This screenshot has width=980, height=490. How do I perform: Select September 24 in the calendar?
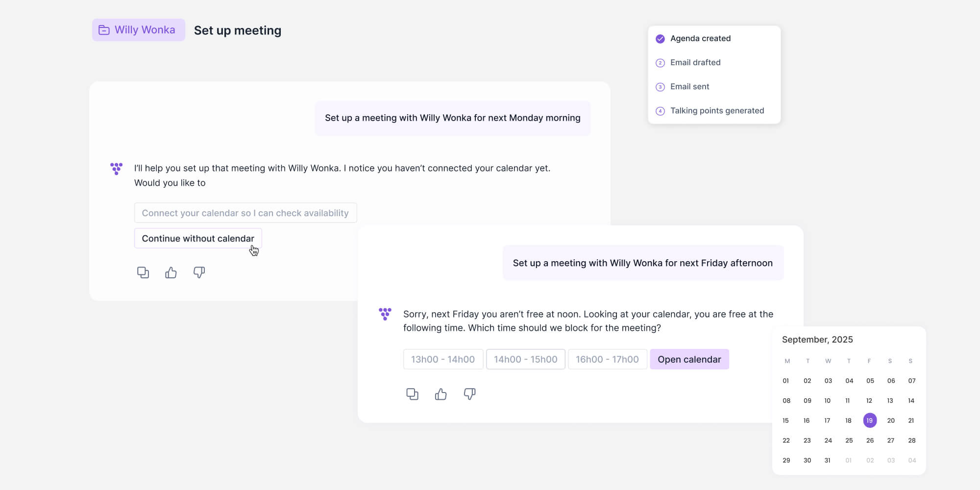tap(828, 441)
